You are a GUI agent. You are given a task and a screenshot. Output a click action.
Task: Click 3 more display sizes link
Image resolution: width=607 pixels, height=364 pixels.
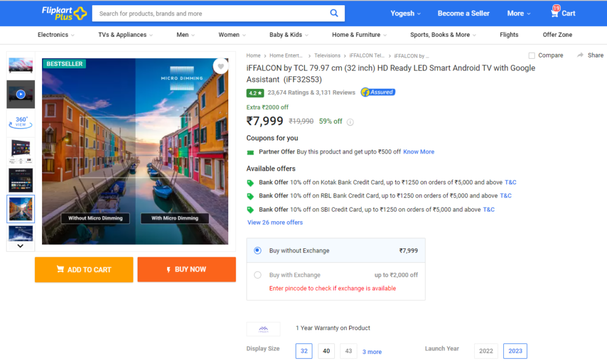tap(372, 352)
